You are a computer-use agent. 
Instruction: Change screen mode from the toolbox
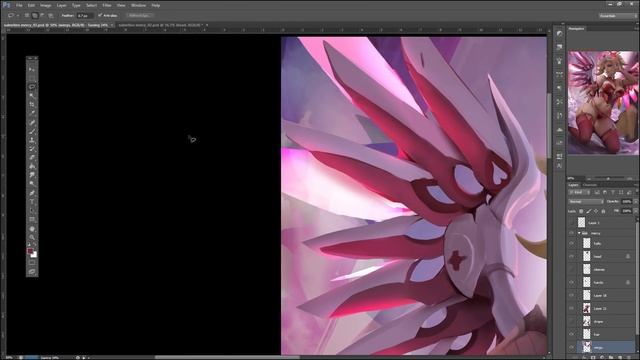point(32,272)
